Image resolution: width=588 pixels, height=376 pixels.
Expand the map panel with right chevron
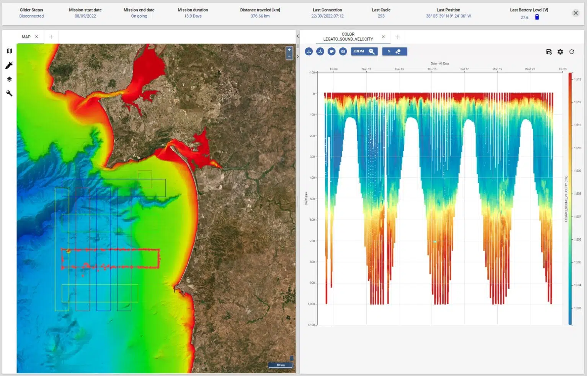tap(297, 57)
